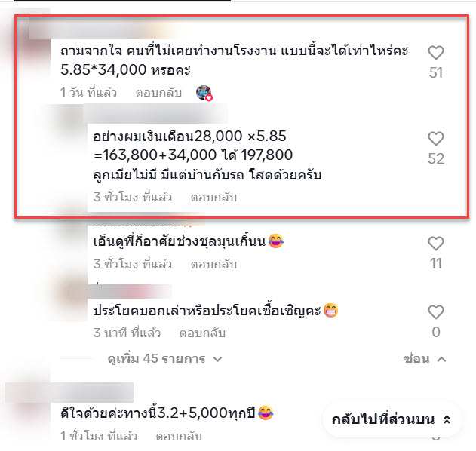This screenshot has width=476, height=451.
Task: Click the chevron next to ดูเพิ่ม 45 รายการ
Action: 217,359
